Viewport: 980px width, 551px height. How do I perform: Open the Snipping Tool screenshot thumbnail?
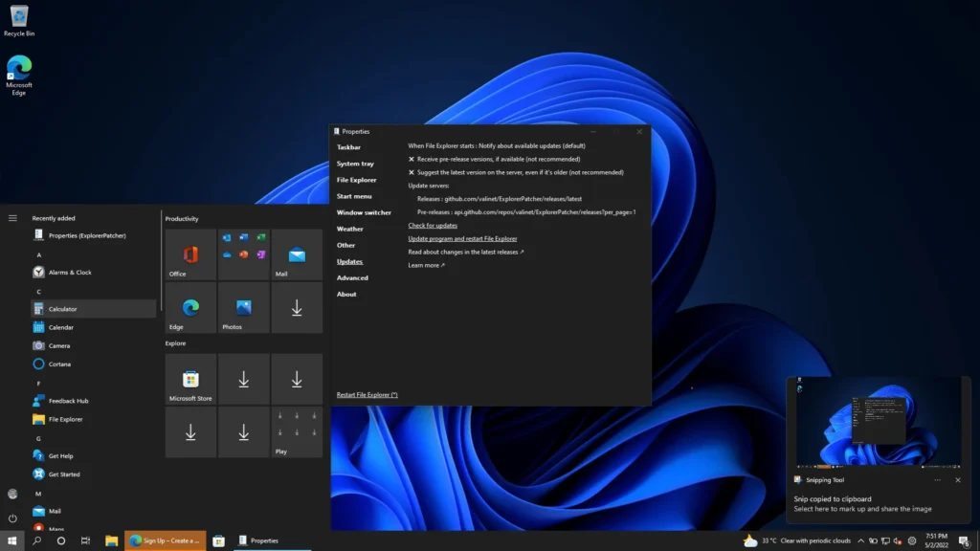point(879,424)
